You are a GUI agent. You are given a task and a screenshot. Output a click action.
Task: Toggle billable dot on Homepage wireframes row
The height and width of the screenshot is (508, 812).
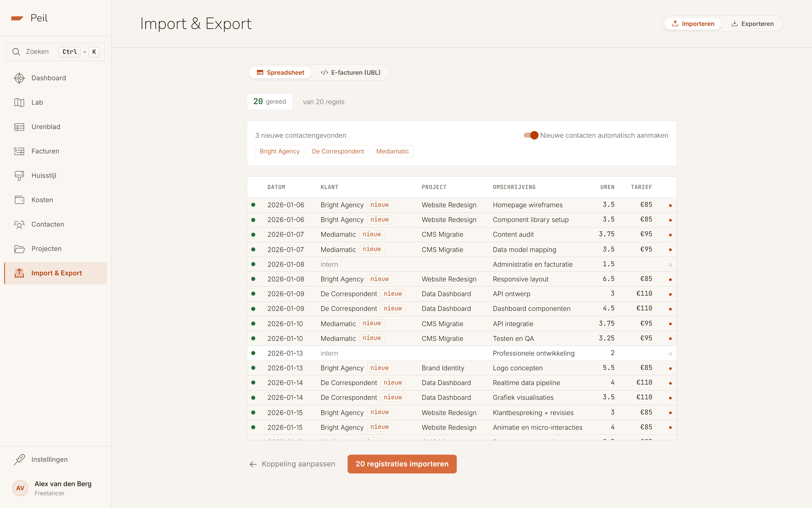click(x=670, y=205)
